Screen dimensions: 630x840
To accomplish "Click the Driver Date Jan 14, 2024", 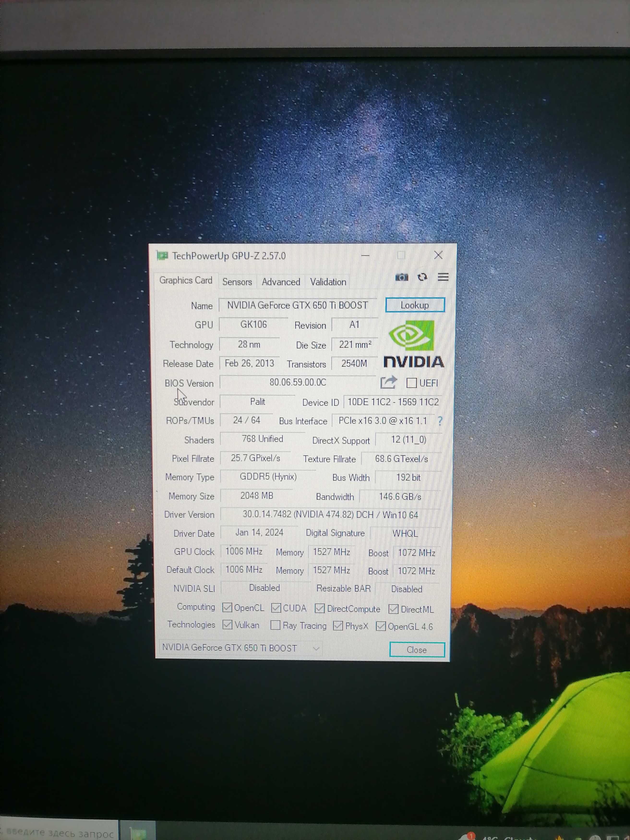I will tap(259, 533).
